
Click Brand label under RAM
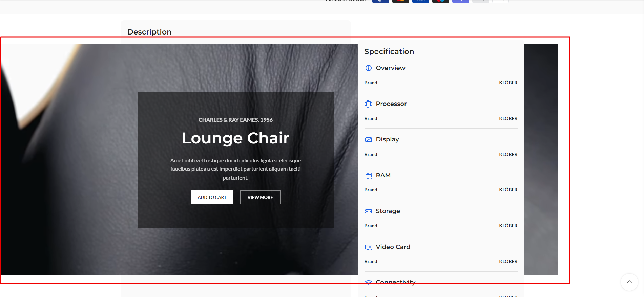(371, 190)
